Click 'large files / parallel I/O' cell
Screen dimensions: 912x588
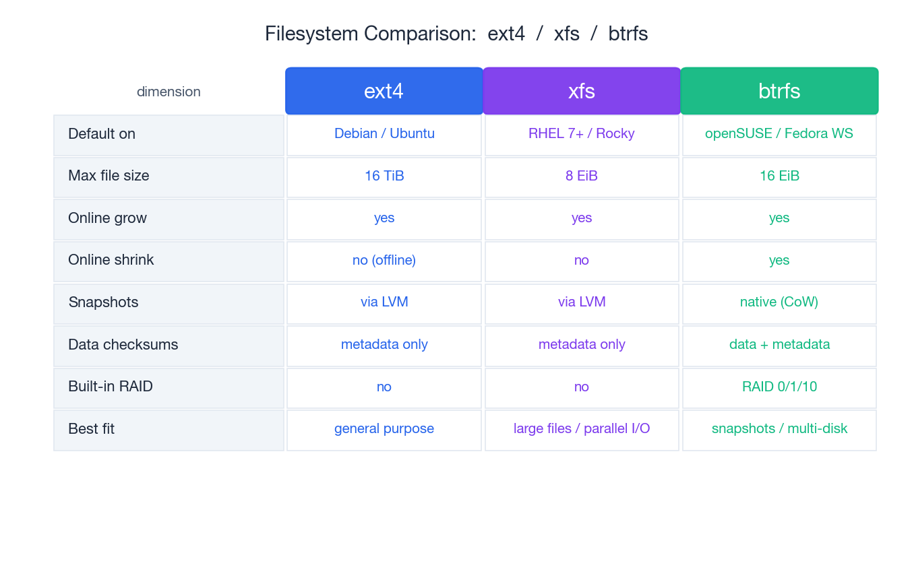581,429
